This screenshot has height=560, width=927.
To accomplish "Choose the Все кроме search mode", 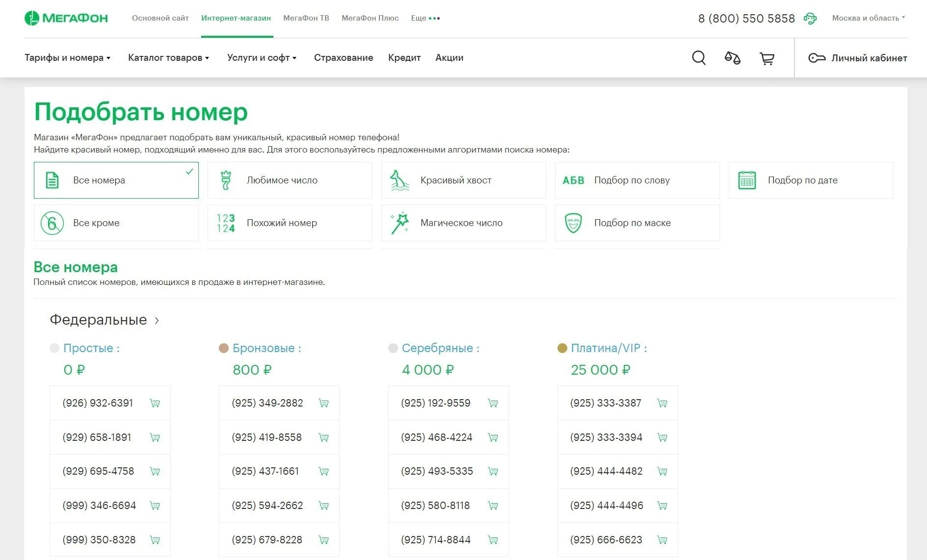I will [116, 223].
